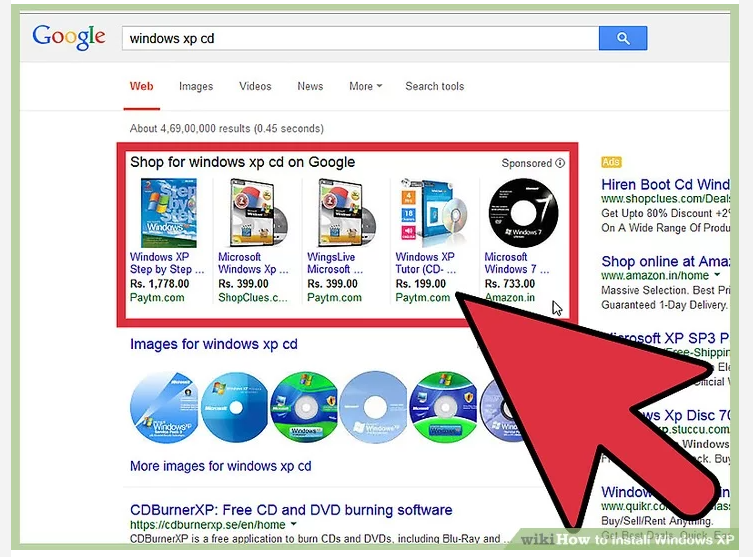Image resolution: width=753 pixels, height=557 pixels.
Task: Switch to the Videos tab
Action: click(x=255, y=86)
